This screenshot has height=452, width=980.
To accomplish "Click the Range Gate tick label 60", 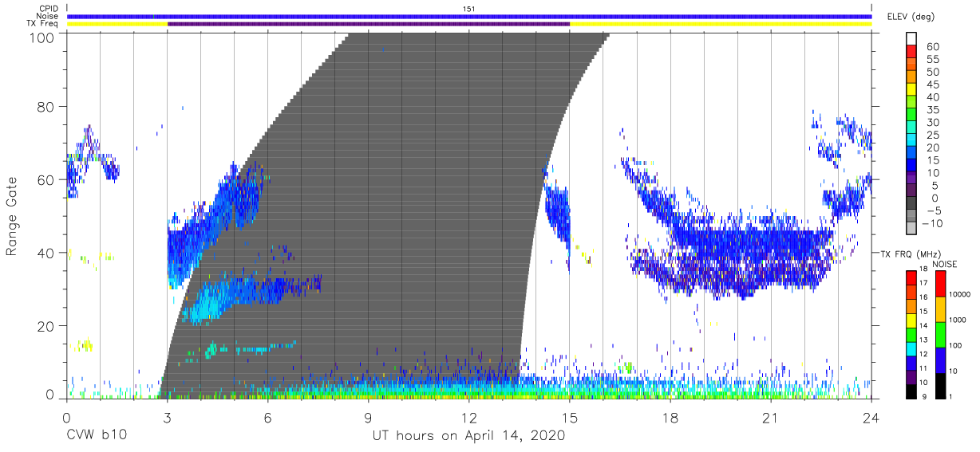I will coord(46,179).
